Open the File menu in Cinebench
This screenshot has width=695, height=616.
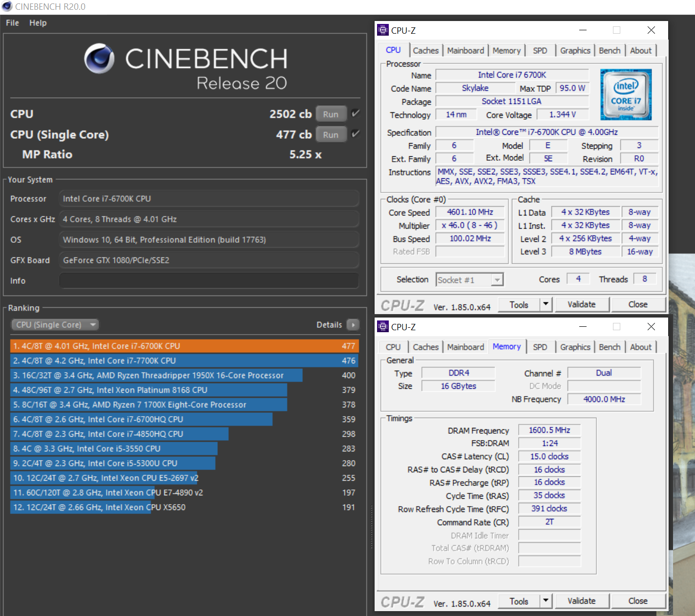12,23
